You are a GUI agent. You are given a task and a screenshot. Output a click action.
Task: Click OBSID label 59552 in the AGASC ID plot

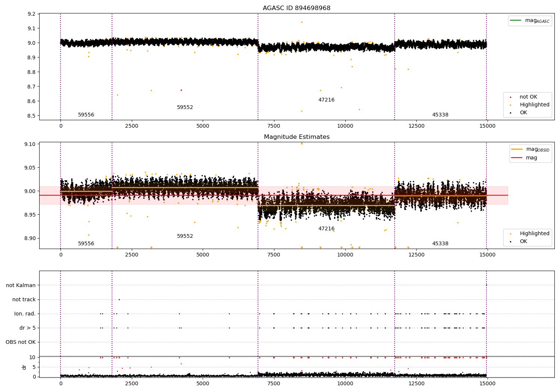point(185,107)
